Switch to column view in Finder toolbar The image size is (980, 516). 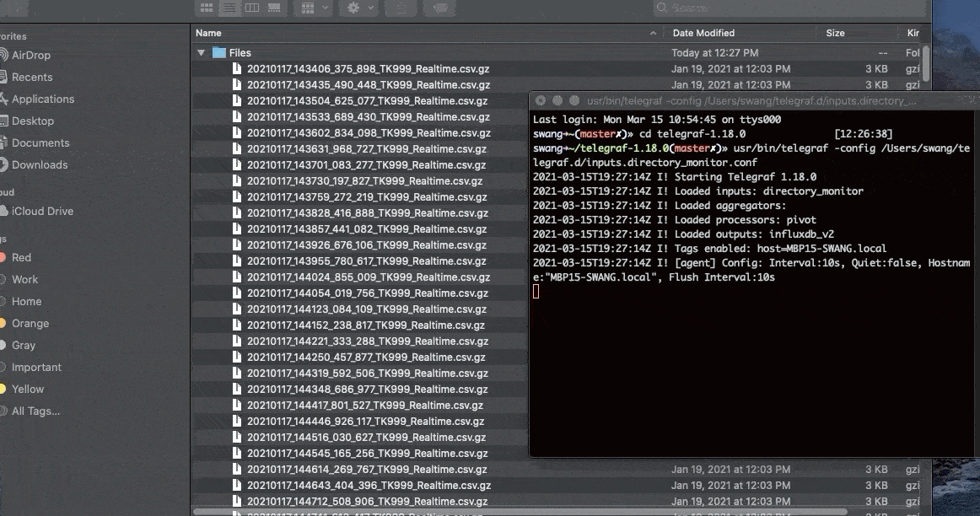click(x=252, y=8)
